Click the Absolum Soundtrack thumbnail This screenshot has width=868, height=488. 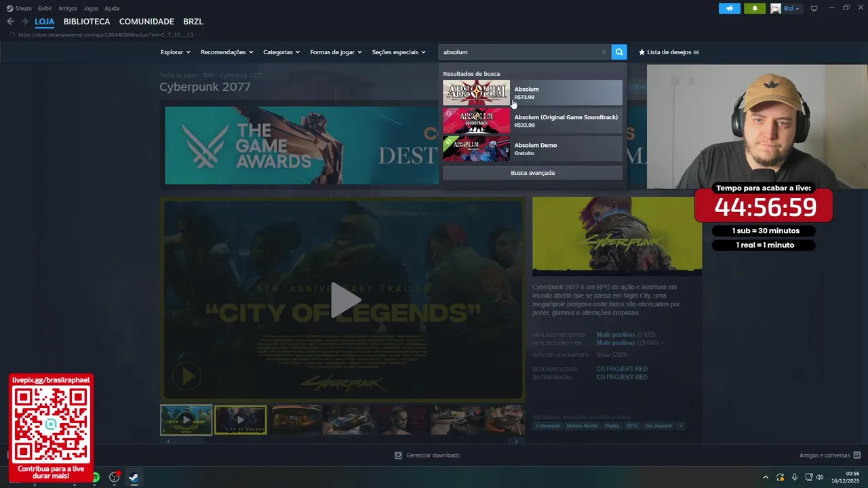click(x=476, y=121)
